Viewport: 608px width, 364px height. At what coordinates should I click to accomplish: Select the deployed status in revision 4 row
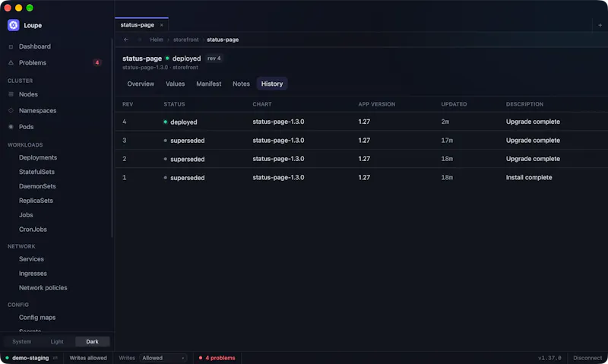coord(180,122)
